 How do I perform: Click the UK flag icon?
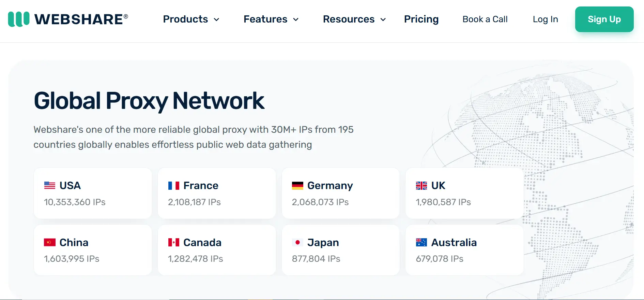tap(421, 185)
